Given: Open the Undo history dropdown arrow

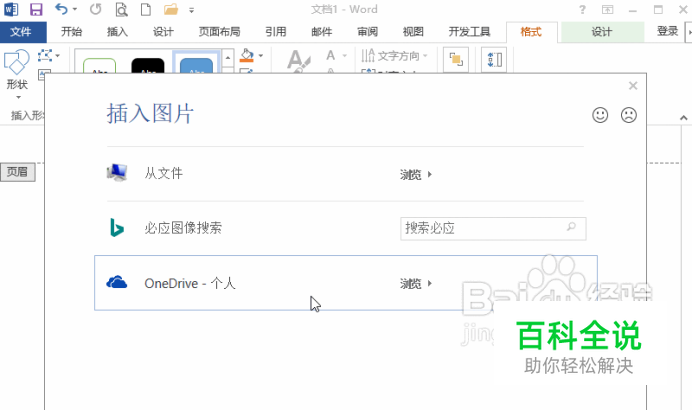Looking at the screenshot, I should (75, 9).
